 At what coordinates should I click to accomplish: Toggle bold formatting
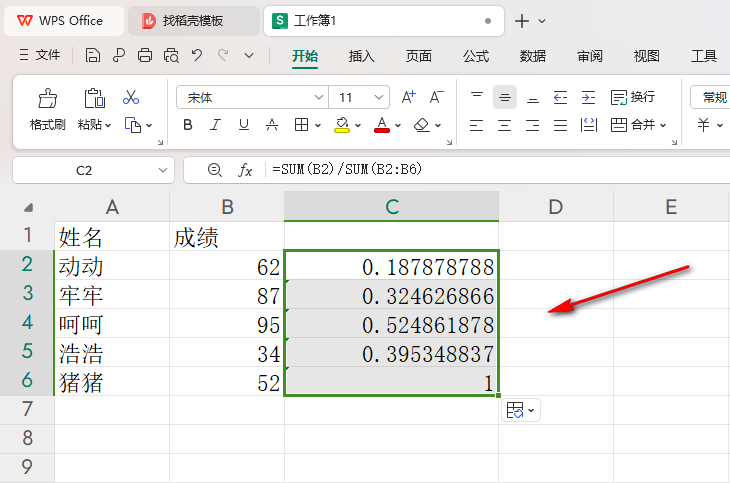coord(188,125)
